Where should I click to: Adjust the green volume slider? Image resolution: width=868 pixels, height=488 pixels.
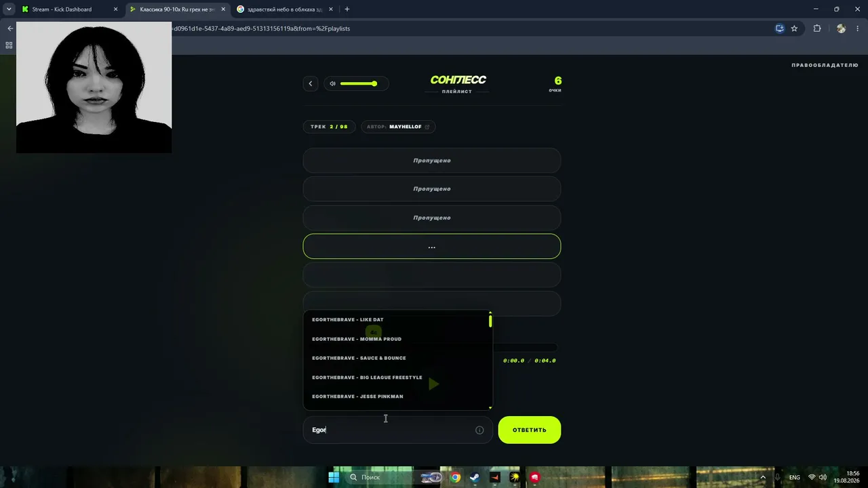359,83
